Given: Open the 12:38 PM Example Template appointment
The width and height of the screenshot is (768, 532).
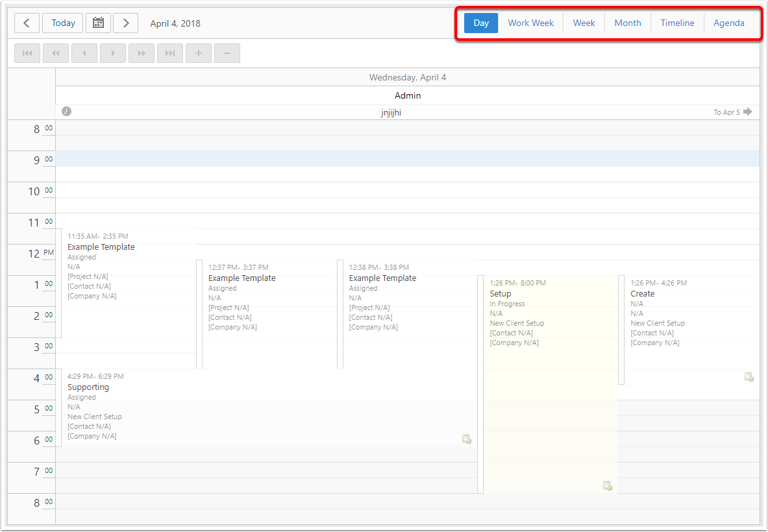Looking at the screenshot, I should [408, 314].
